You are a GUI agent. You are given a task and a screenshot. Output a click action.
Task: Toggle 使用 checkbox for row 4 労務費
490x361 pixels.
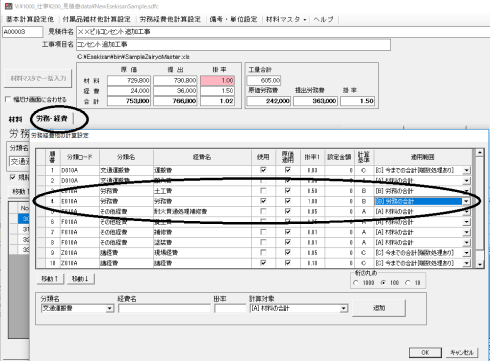click(x=263, y=201)
